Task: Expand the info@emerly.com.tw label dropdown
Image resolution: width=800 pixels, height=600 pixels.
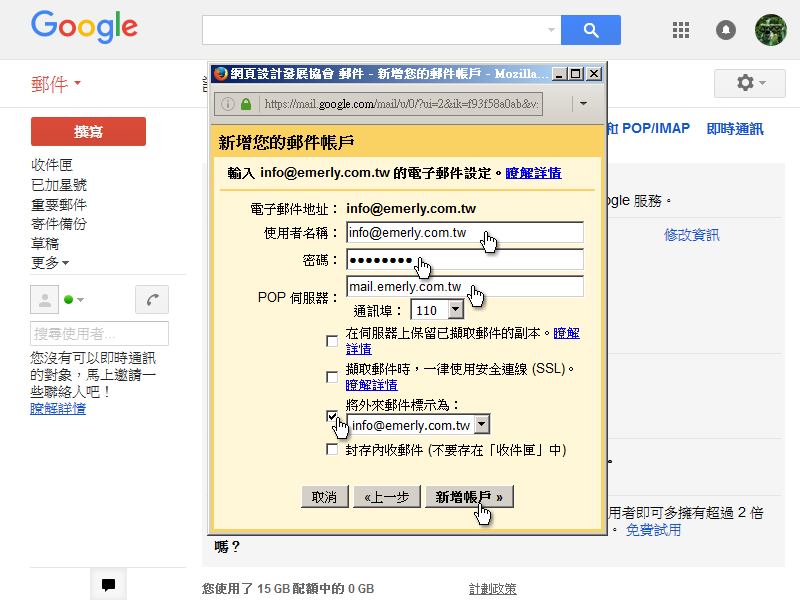Action: tap(482, 425)
